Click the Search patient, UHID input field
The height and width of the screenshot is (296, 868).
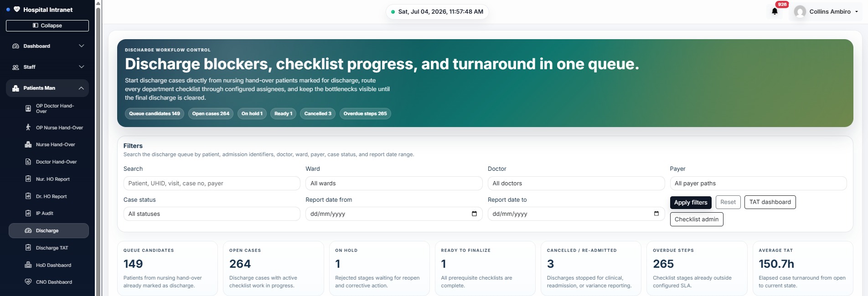point(212,183)
